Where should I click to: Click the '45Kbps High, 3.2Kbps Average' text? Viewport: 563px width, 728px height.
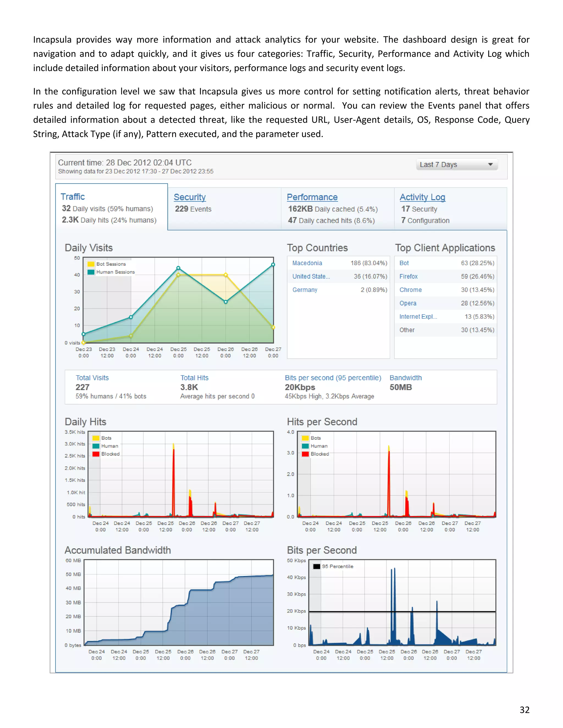click(329, 396)
